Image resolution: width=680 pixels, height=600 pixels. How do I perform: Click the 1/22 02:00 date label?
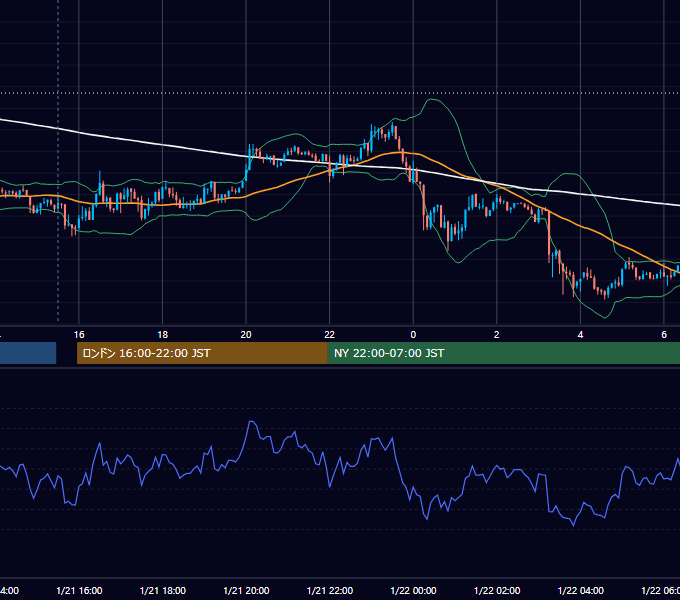tap(497, 591)
